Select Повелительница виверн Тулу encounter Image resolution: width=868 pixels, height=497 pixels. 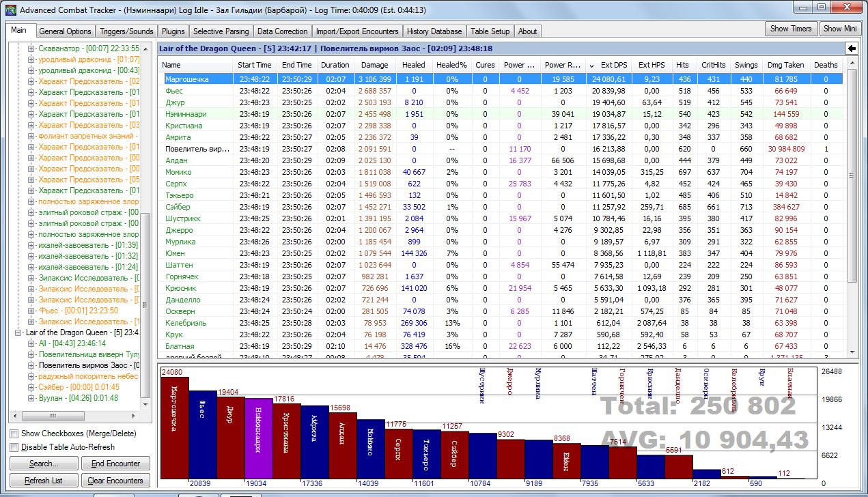89,354
